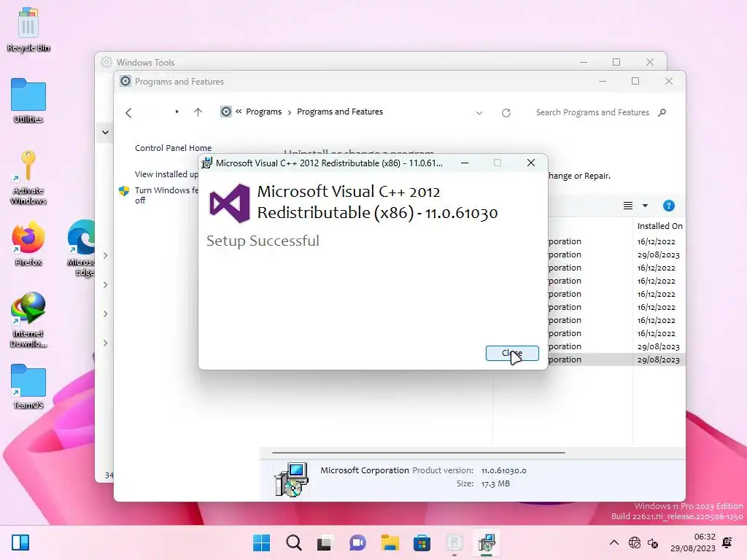Click the Setup Successful text
Screen dimensions: 747x560
coord(263,241)
